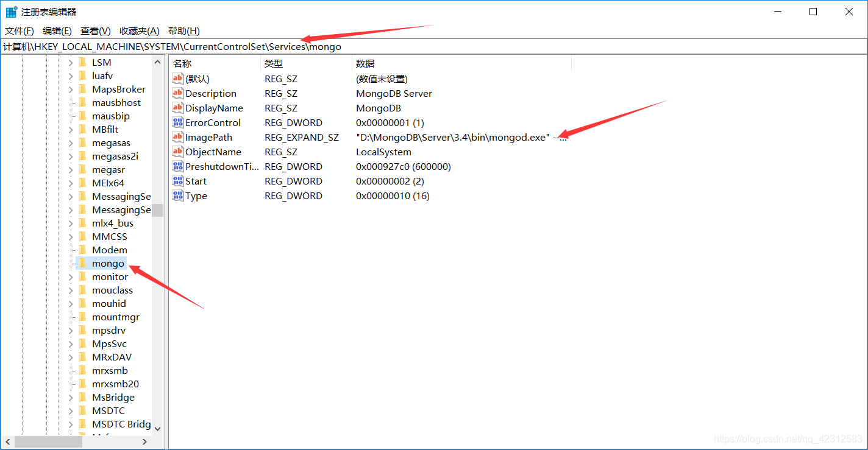The width and height of the screenshot is (868, 450).
Task: Click the DWORD icon beside the Type value
Action: [x=177, y=195]
